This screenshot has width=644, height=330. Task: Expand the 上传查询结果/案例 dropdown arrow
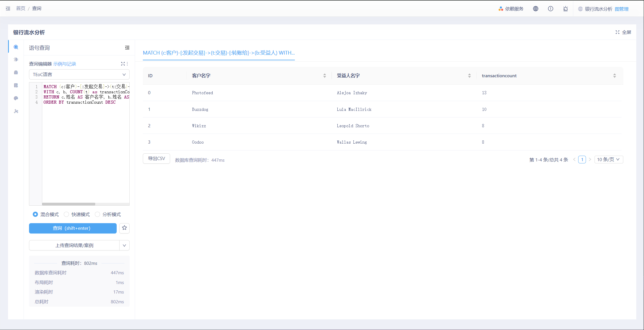click(x=124, y=245)
